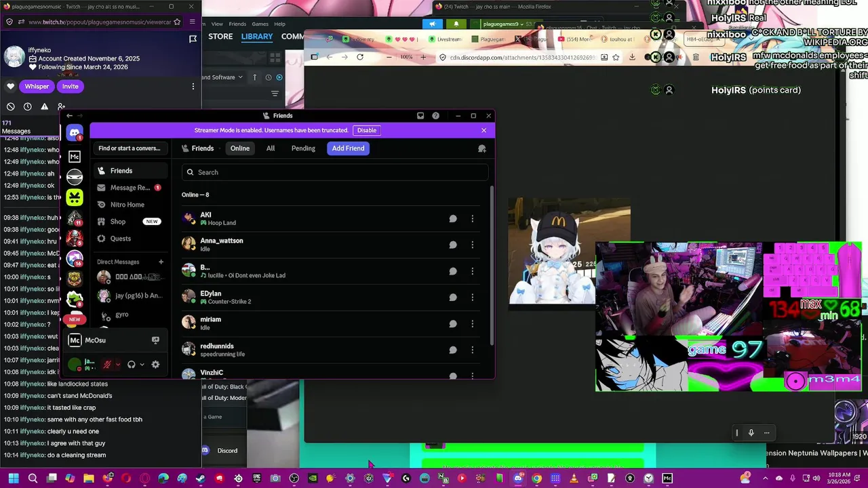The height and width of the screenshot is (488, 868).
Task: Open Discord Quests
Action: coord(129,239)
